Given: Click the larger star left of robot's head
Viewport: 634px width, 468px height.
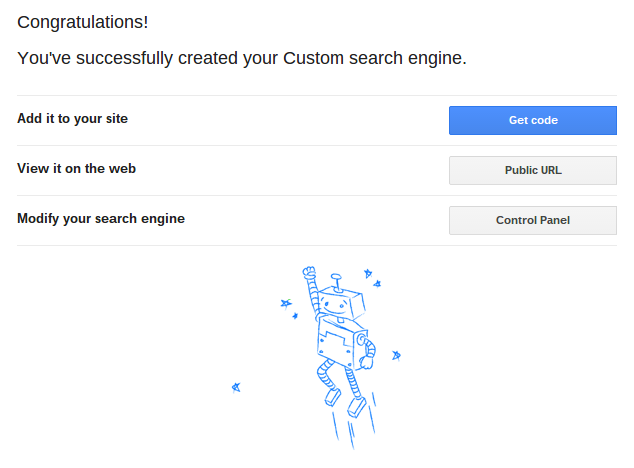Looking at the screenshot, I should (286, 303).
